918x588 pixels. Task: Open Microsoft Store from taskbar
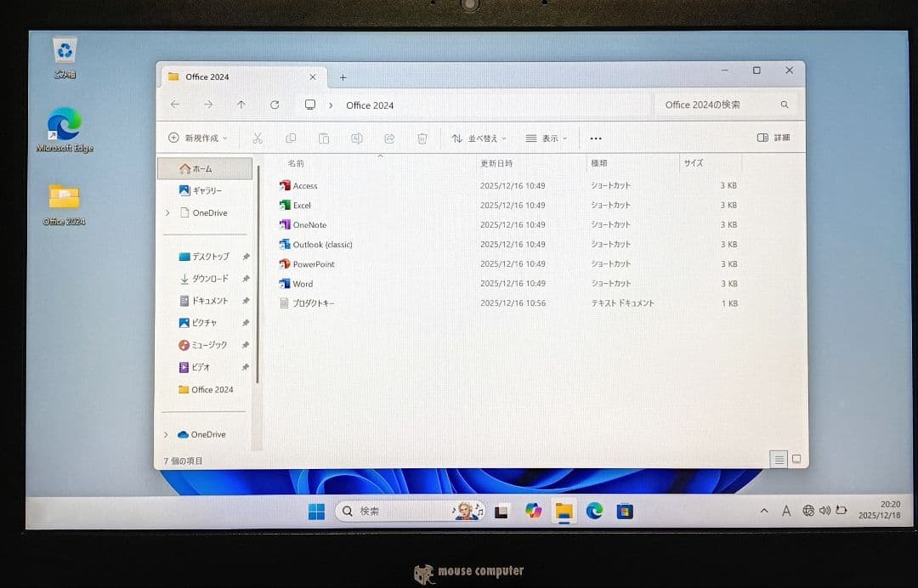click(625, 512)
